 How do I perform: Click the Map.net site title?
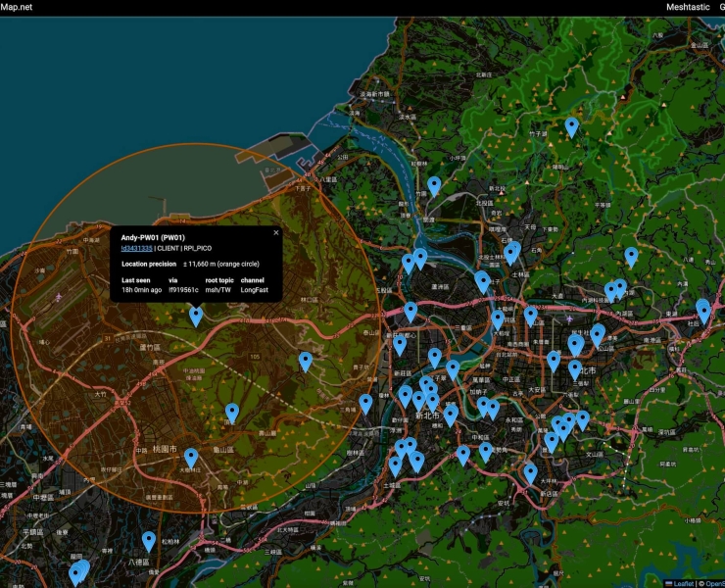point(16,7)
